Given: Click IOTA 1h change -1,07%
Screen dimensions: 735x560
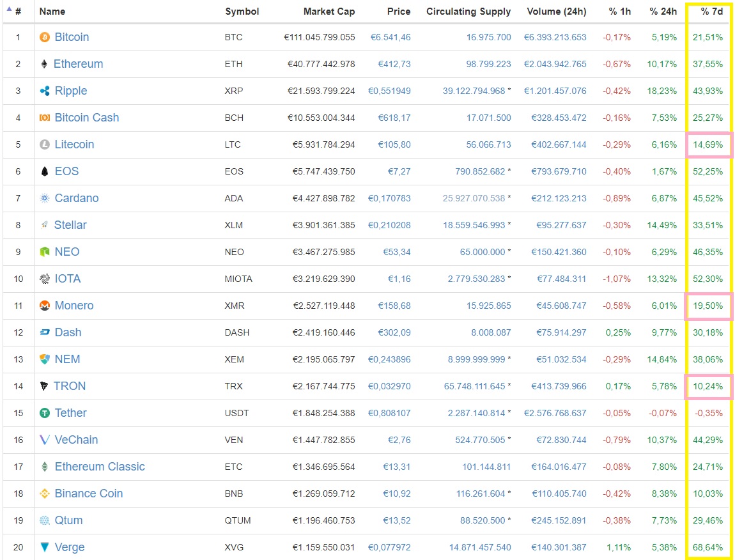Looking at the screenshot, I should 617,279.
